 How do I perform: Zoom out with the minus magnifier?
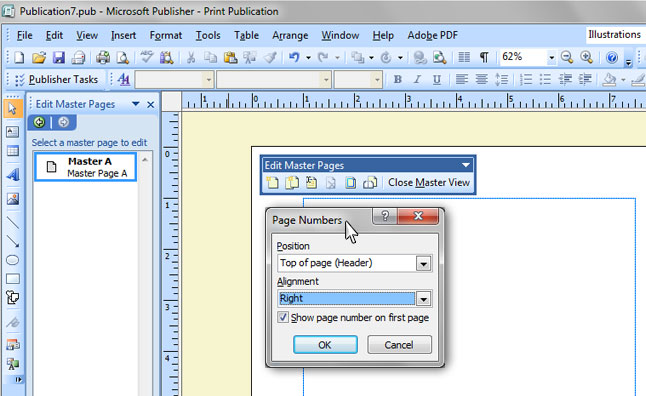click(567, 57)
